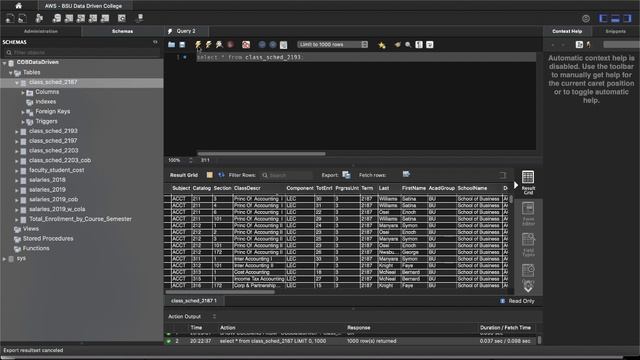Screen dimensions: 640x360
Task: Sort by the ClassDescr column header
Action: [x=247, y=188]
